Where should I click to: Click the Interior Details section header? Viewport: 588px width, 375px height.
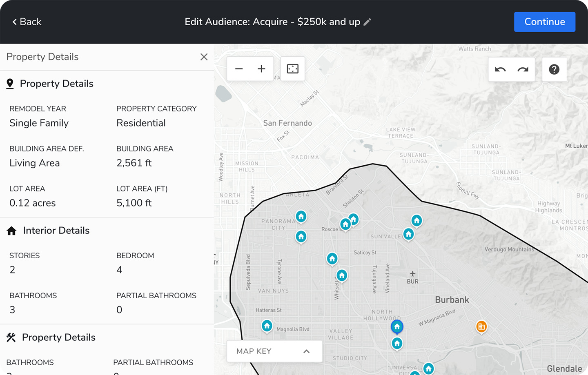click(x=56, y=231)
